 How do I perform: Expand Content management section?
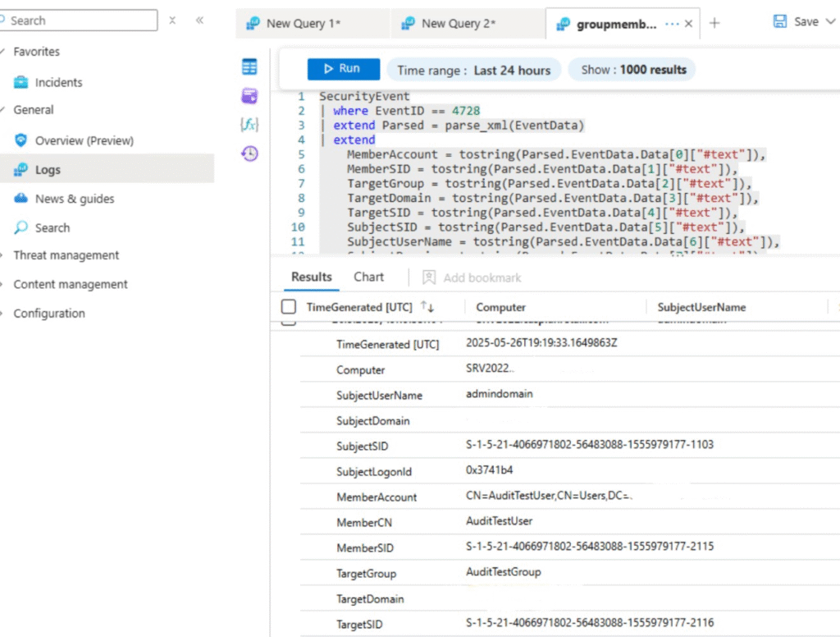pos(2,284)
